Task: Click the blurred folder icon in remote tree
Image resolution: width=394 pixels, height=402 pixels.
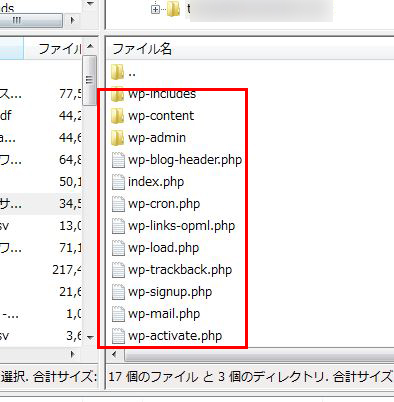Action: pyautogui.click(x=173, y=9)
